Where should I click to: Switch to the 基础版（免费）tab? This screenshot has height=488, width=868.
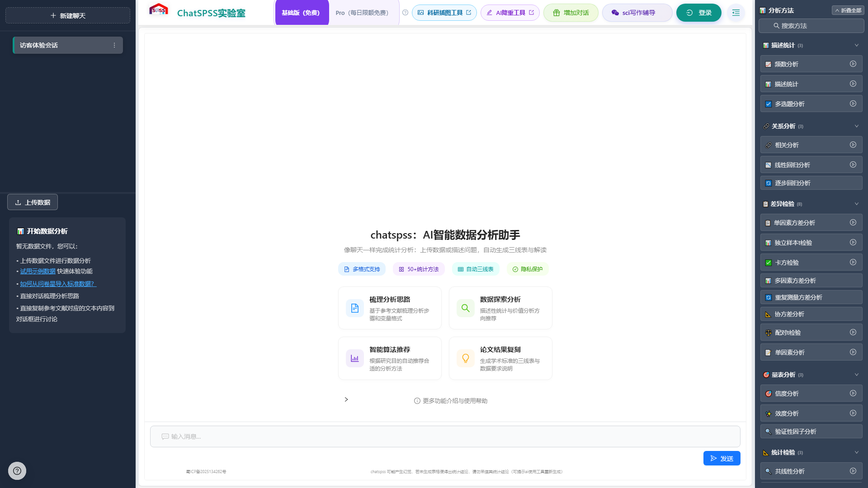pos(302,13)
